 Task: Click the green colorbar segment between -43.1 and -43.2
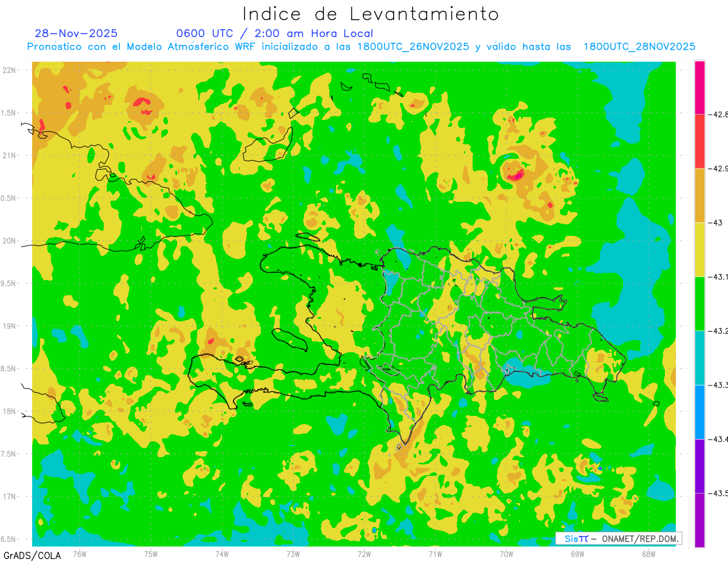click(x=699, y=303)
